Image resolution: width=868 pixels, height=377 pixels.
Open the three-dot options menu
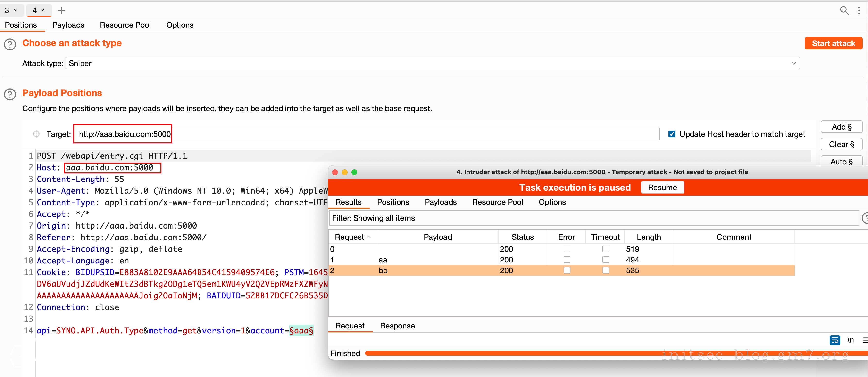[859, 10]
